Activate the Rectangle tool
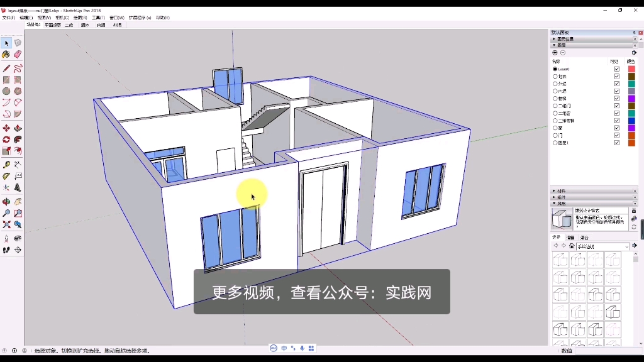The width and height of the screenshot is (644, 362). pos(6,79)
